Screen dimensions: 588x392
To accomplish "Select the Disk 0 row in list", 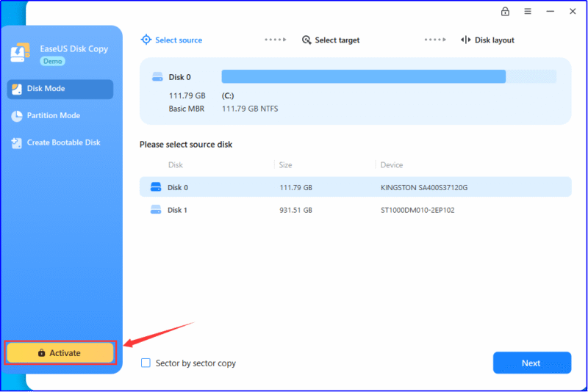I will point(356,187).
